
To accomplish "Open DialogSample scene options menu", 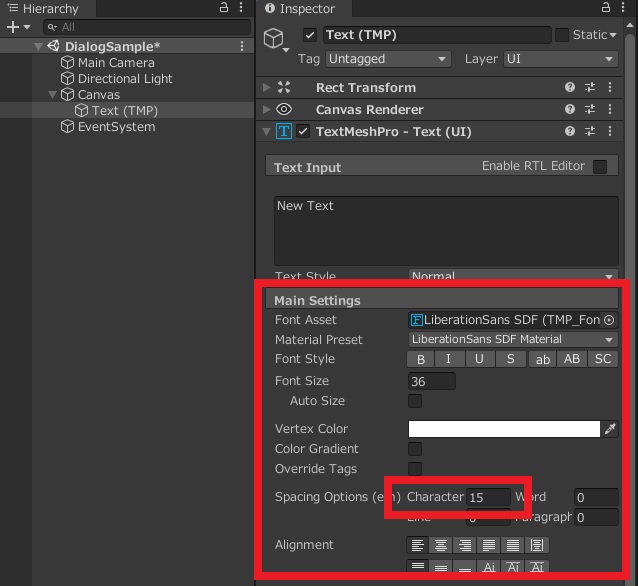I will click(x=242, y=46).
